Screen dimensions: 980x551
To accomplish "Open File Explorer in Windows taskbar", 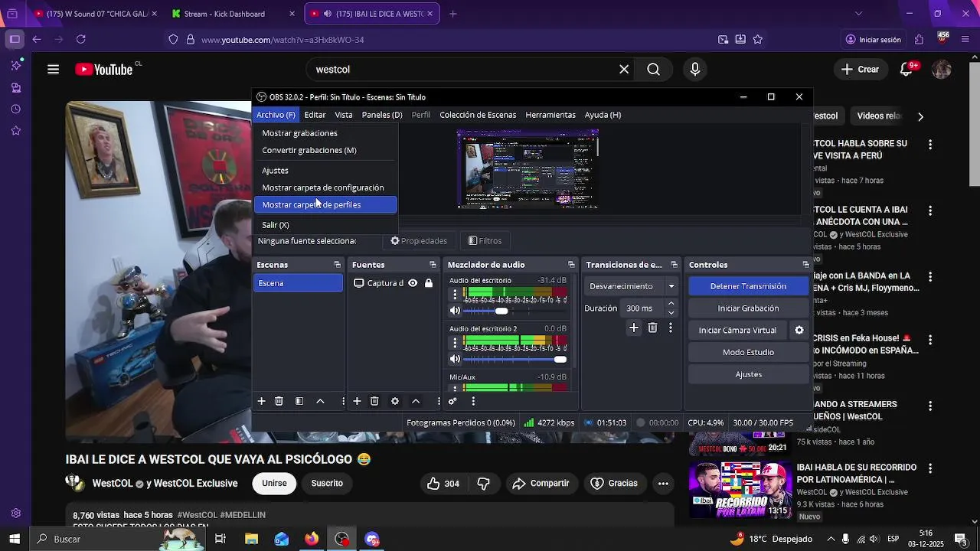I will tap(251, 540).
